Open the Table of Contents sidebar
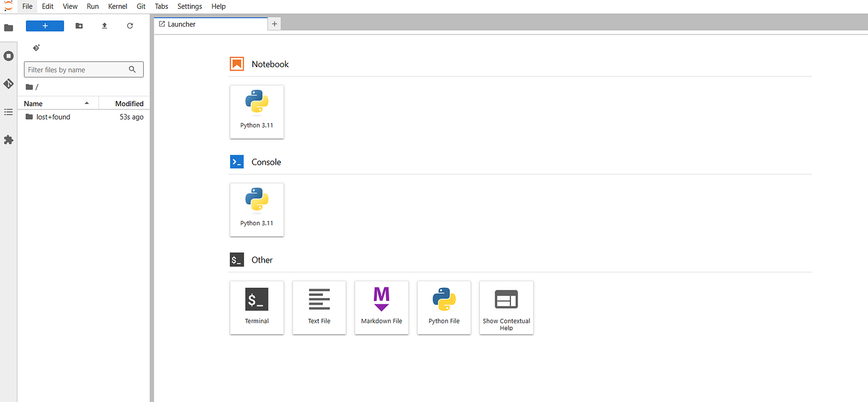868x402 pixels. click(8, 112)
